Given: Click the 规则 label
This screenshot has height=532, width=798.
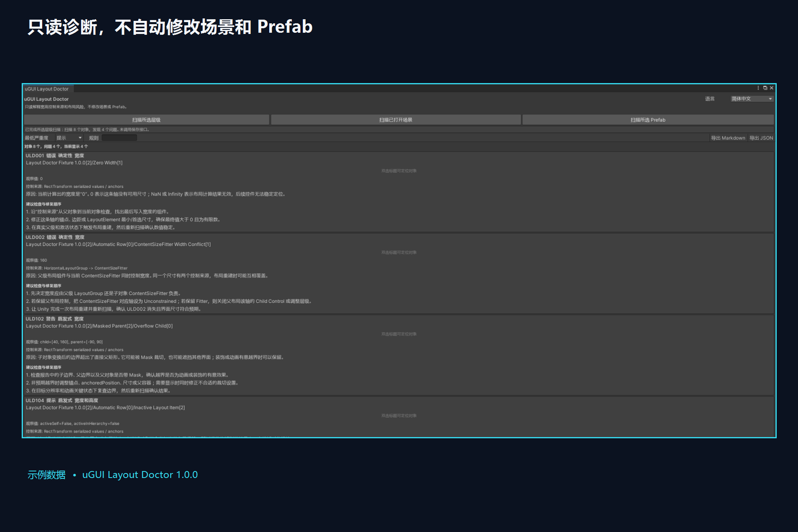Looking at the screenshot, I should click(94, 138).
